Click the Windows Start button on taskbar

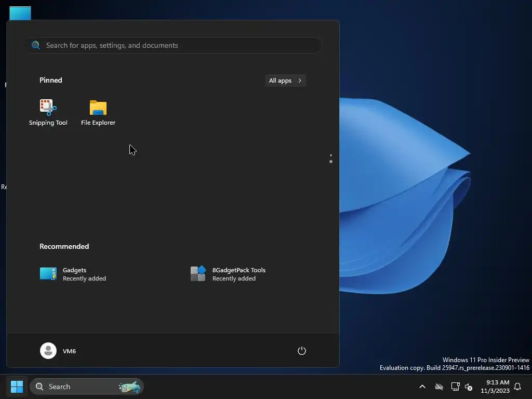(x=17, y=387)
